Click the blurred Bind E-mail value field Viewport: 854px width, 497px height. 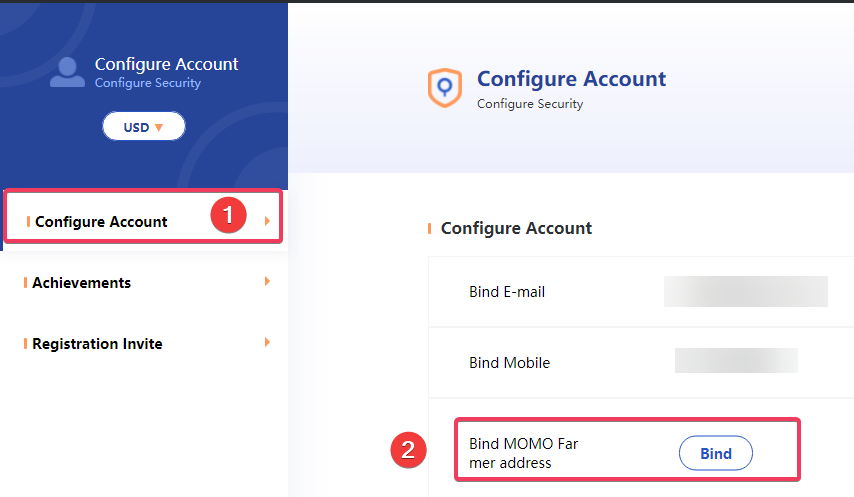click(x=746, y=291)
